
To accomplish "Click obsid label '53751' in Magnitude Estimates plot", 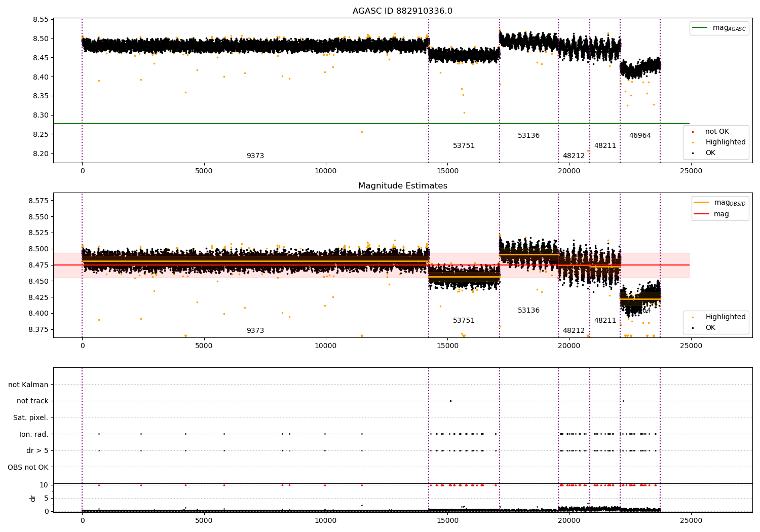I will [464, 321].
